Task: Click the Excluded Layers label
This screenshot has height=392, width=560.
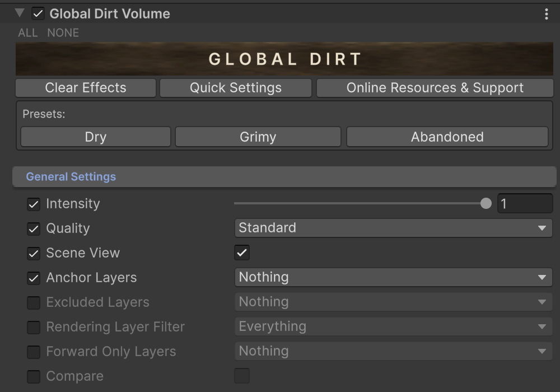Action: pos(97,302)
